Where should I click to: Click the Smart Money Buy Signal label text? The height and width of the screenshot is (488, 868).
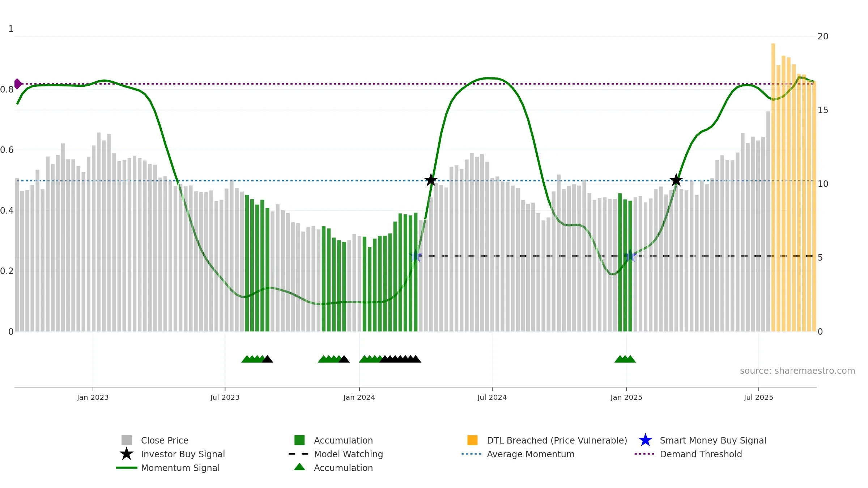coord(713,440)
